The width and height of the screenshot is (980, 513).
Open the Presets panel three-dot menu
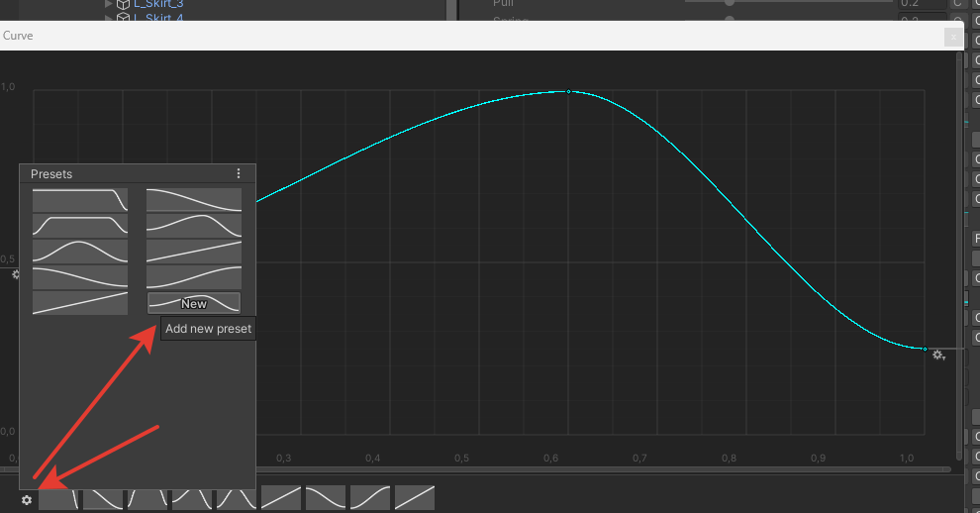(239, 173)
